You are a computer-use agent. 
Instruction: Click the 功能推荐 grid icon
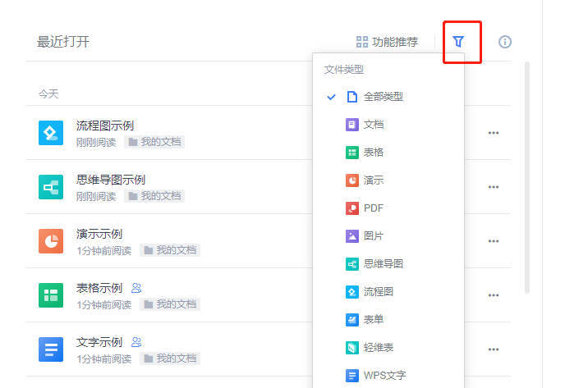coord(362,42)
